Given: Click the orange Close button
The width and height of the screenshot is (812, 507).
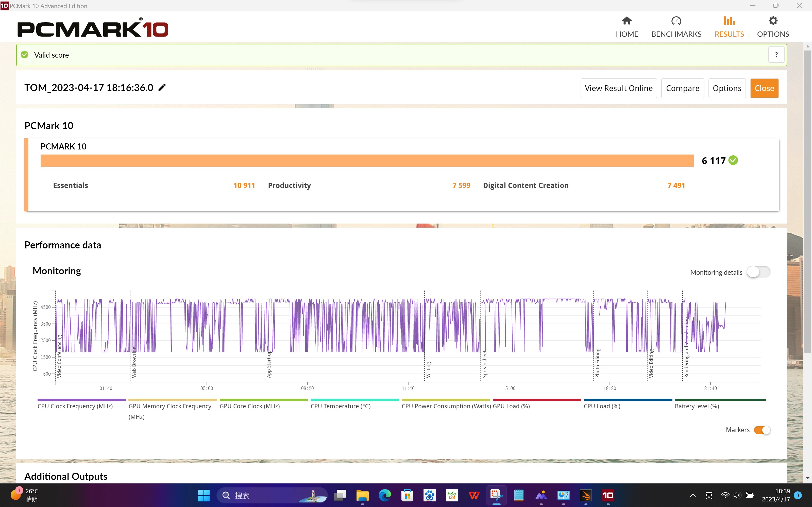Looking at the screenshot, I should click(764, 88).
